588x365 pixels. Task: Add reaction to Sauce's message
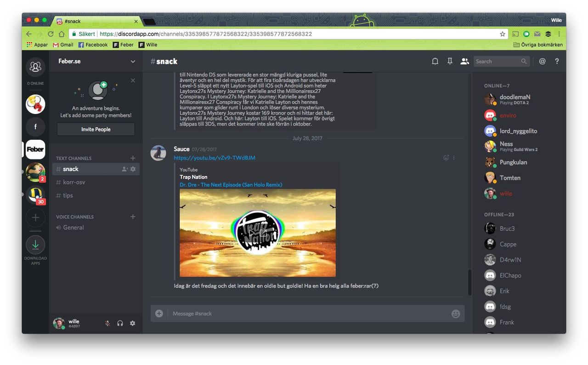click(x=446, y=158)
